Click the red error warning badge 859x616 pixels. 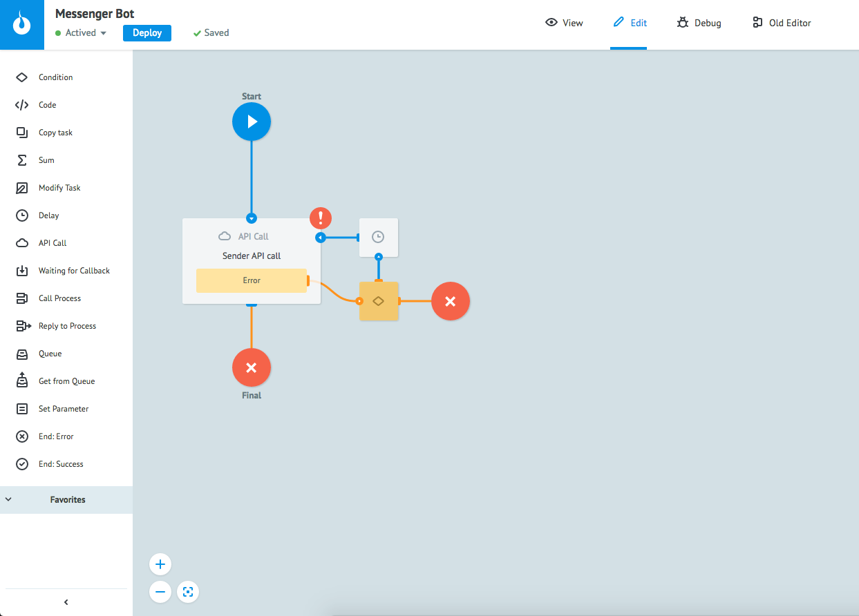coord(321,218)
